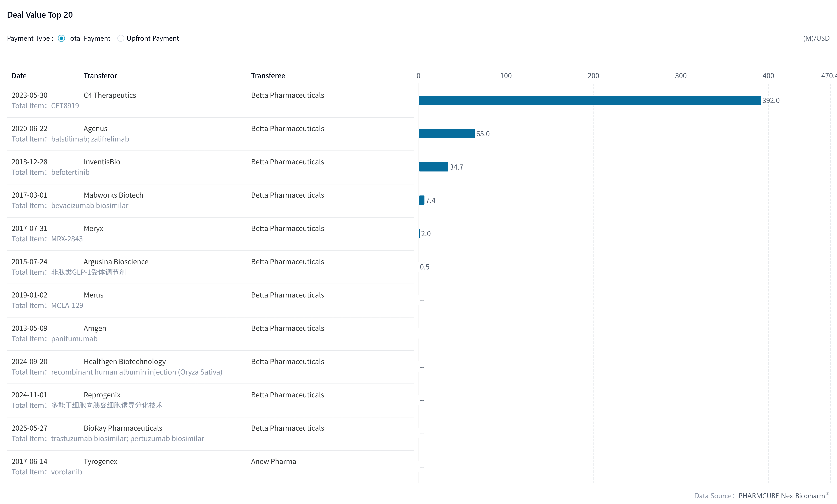Open Anew Pharma transferee entry
Image resolution: width=837 pixels, height=504 pixels.
click(x=273, y=461)
